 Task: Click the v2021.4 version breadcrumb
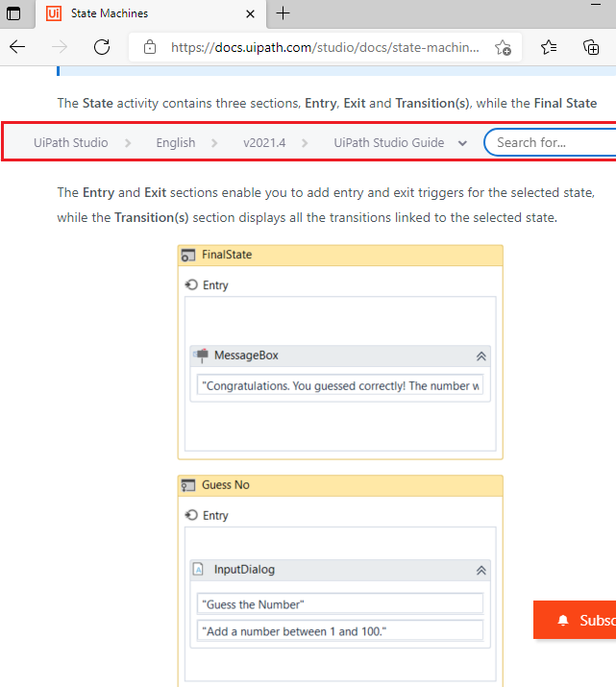[x=264, y=142]
